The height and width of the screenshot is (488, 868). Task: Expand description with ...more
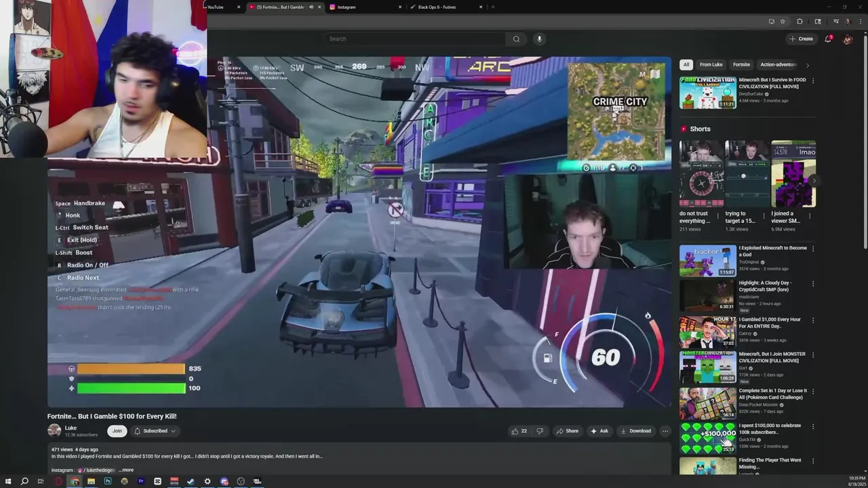126,470
